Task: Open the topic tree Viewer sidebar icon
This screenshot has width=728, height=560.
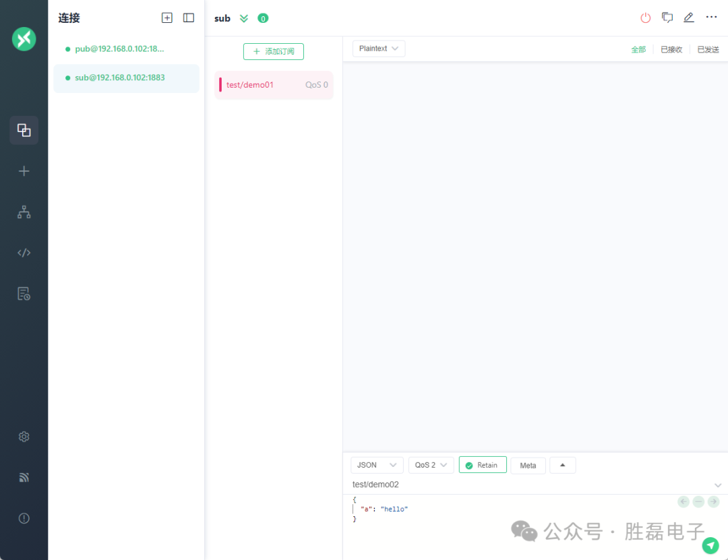Action: pos(24,212)
